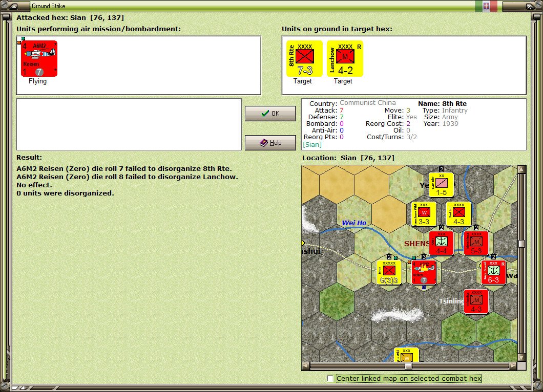The height and width of the screenshot is (392, 543).
Task: Open the Help button
Action: tap(270, 143)
